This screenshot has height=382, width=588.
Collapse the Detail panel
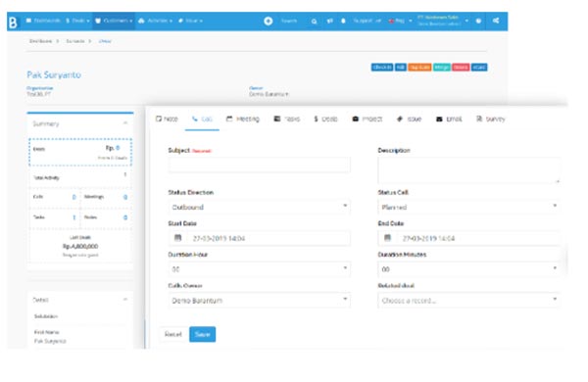[x=125, y=299]
